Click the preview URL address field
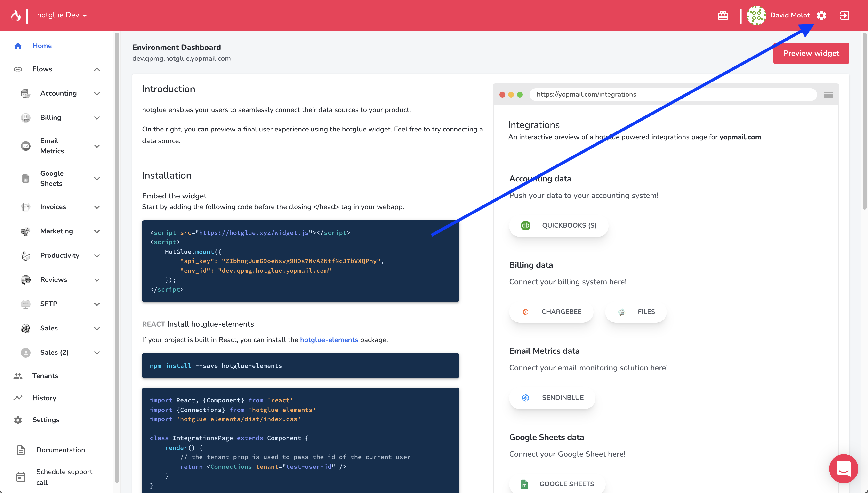 pyautogui.click(x=673, y=94)
